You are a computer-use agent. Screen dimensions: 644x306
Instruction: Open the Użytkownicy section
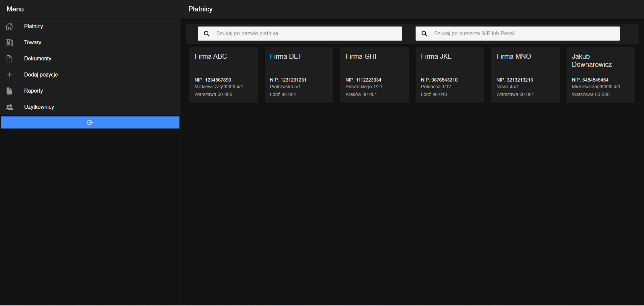(39, 107)
